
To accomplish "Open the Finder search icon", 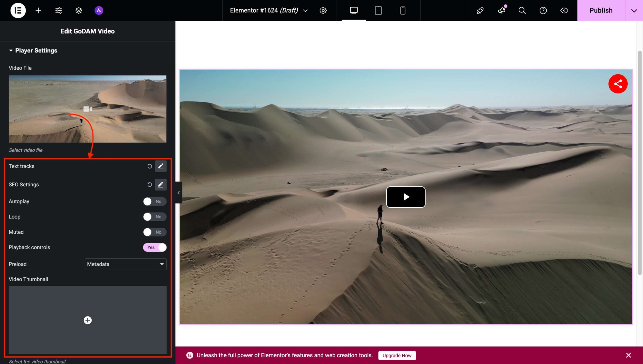I will point(522,10).
